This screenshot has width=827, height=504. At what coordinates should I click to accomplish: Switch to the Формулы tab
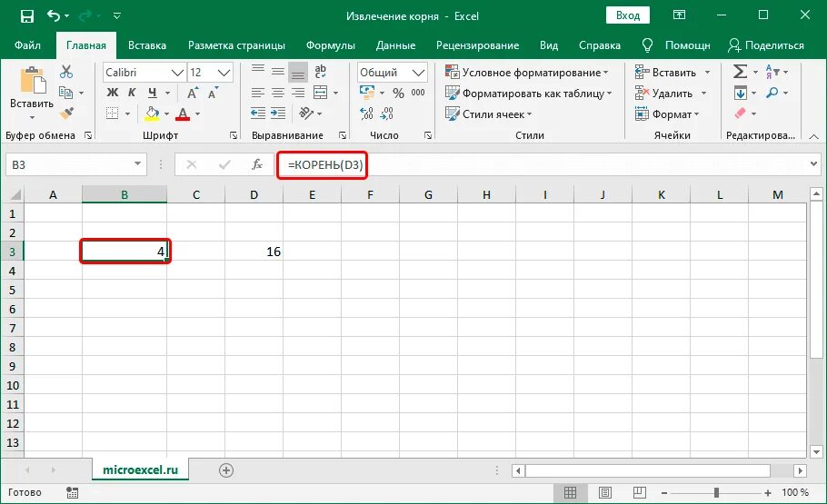pos(331,45)
